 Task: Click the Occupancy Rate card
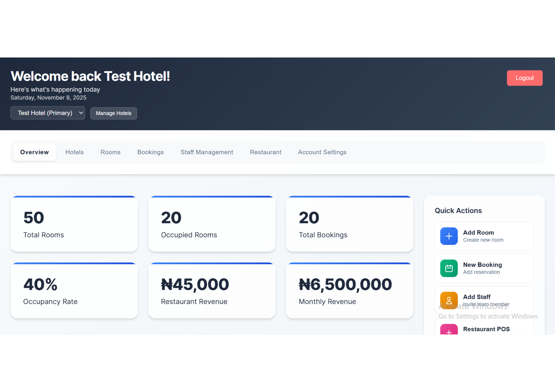click(x=74, y=290)
